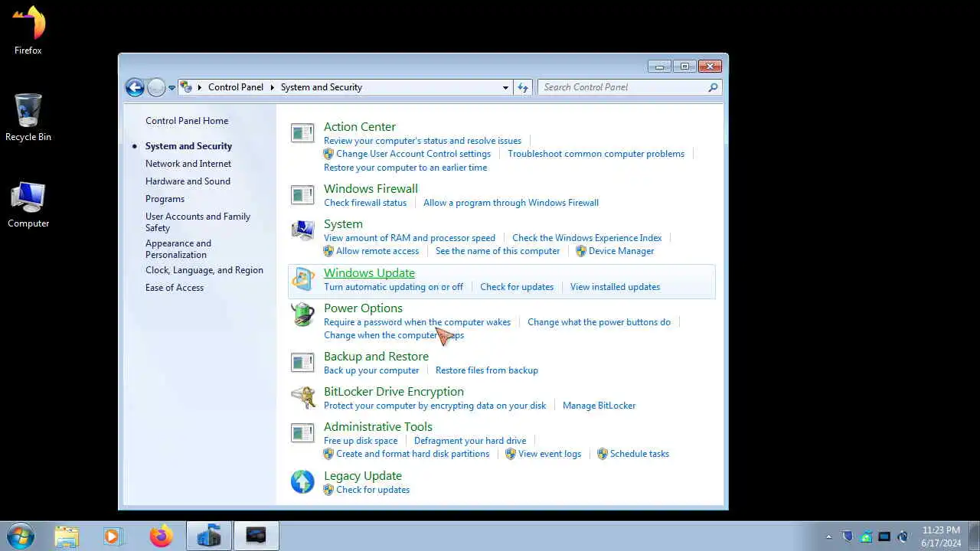The width and height of the screenshot is (980, 551).
Task: Click Defragment your hard drive
Action: (470, 441)
